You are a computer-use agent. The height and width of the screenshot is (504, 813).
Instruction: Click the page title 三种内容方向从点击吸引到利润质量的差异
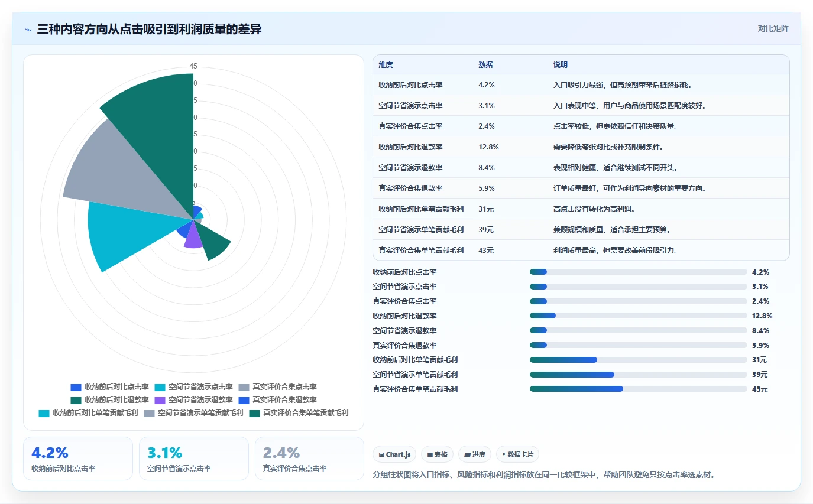click(x=150, y=30)
